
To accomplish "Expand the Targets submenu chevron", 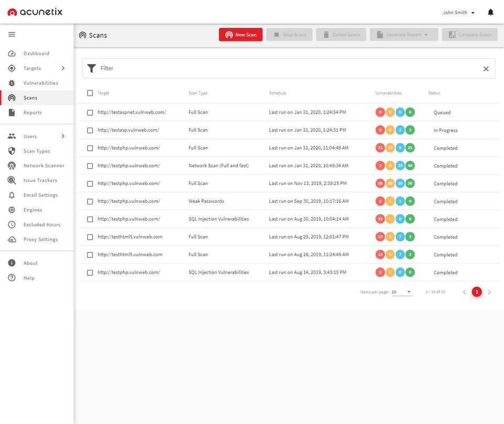I will 63,68.
